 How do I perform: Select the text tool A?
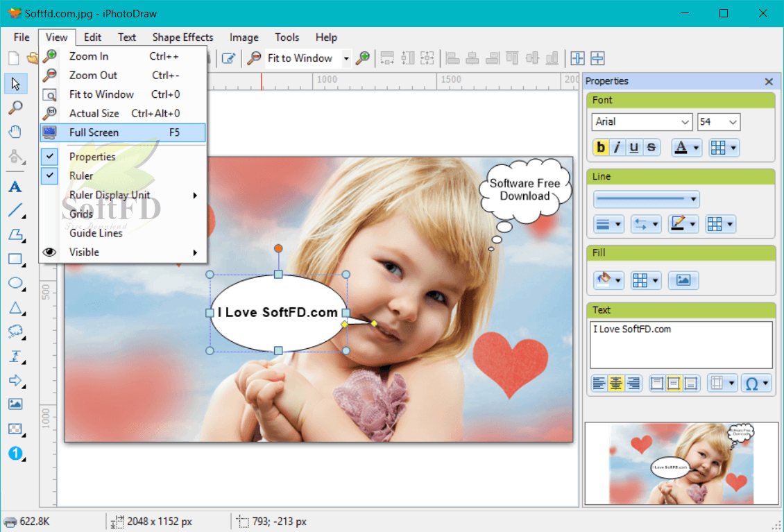[x=15, y=187]
